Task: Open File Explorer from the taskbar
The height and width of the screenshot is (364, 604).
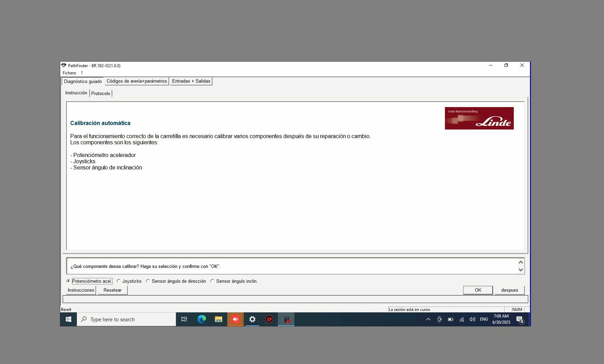Action: click(219, 319)
